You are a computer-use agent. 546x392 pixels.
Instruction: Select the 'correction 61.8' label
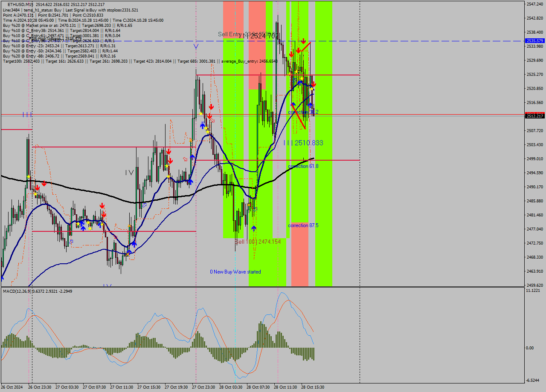click(303, 166)
